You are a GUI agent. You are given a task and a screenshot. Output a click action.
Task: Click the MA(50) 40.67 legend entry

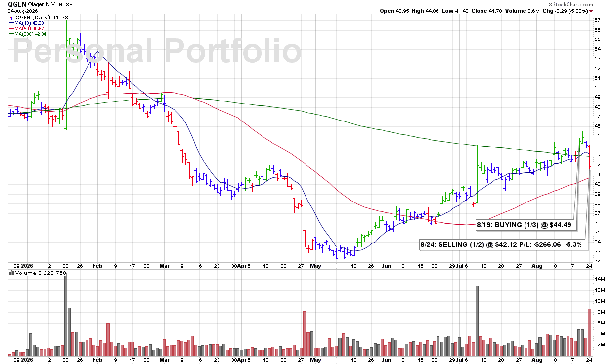click(27, 28)
